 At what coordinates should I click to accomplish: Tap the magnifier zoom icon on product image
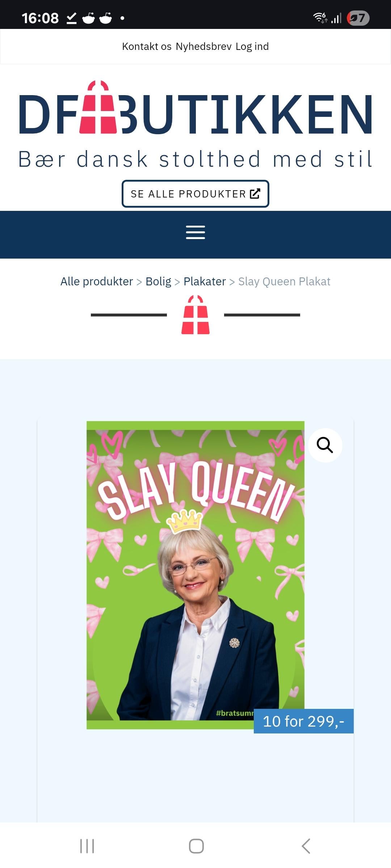[325, 445]
